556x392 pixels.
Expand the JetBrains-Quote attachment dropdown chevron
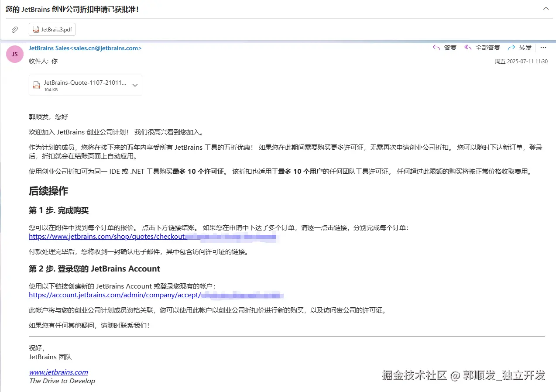coord(135,86)
